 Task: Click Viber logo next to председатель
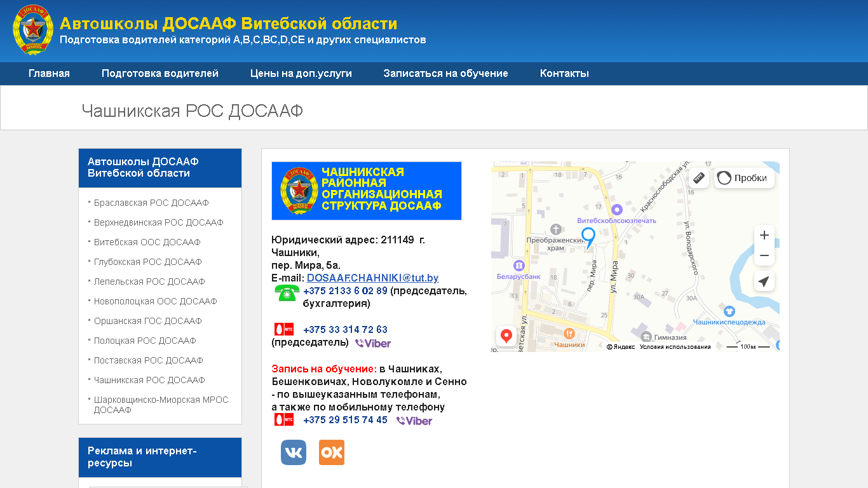pyautogui.click(x=373, y=343)
